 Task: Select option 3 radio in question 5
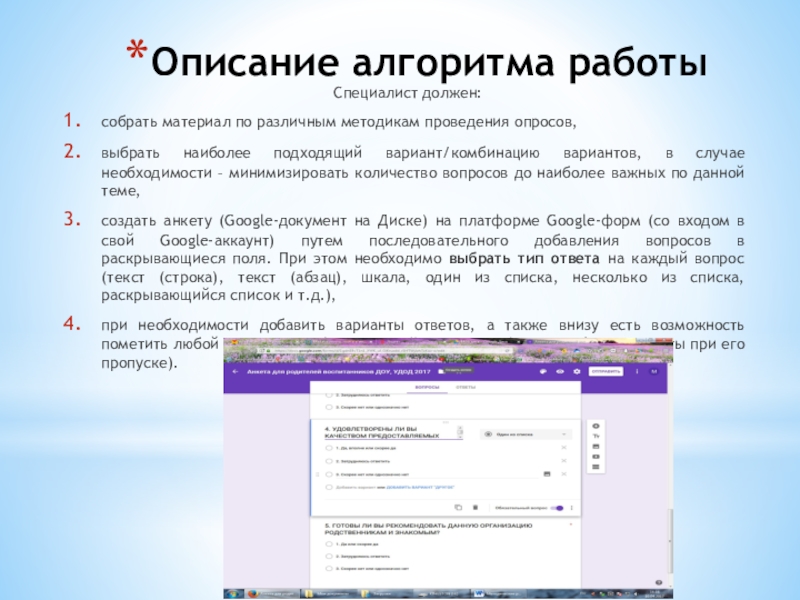click(x=329, y=568)
